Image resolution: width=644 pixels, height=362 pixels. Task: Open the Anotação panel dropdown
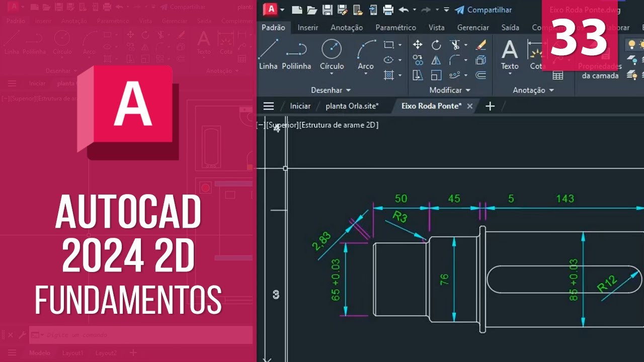(x=533, y=90)
